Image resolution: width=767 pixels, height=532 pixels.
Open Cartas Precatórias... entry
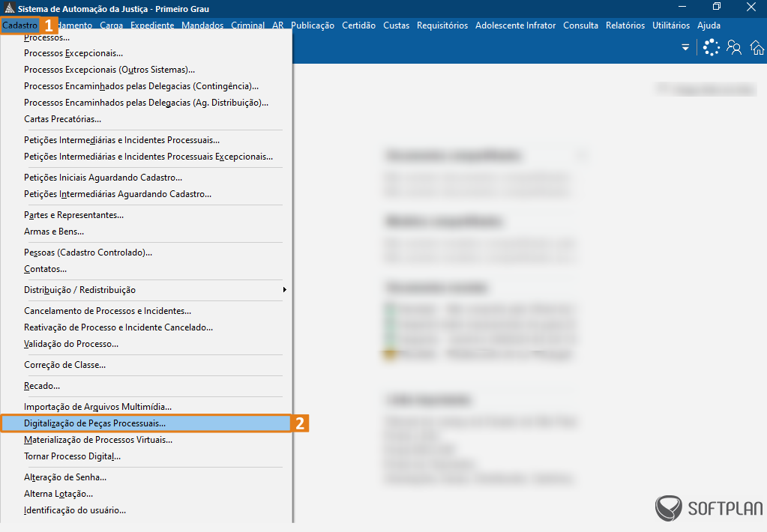(63, 119)
